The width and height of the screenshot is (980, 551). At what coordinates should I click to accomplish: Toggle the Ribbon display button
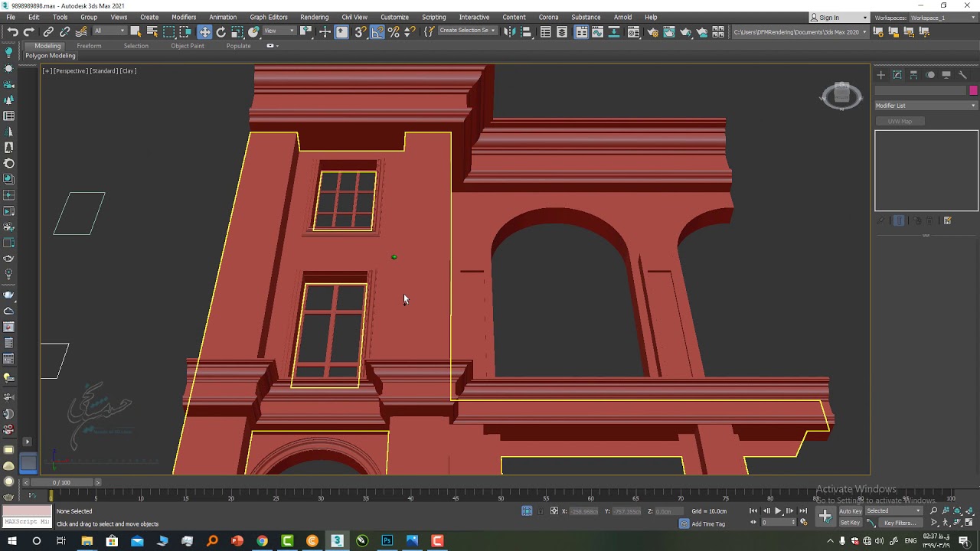582,31
